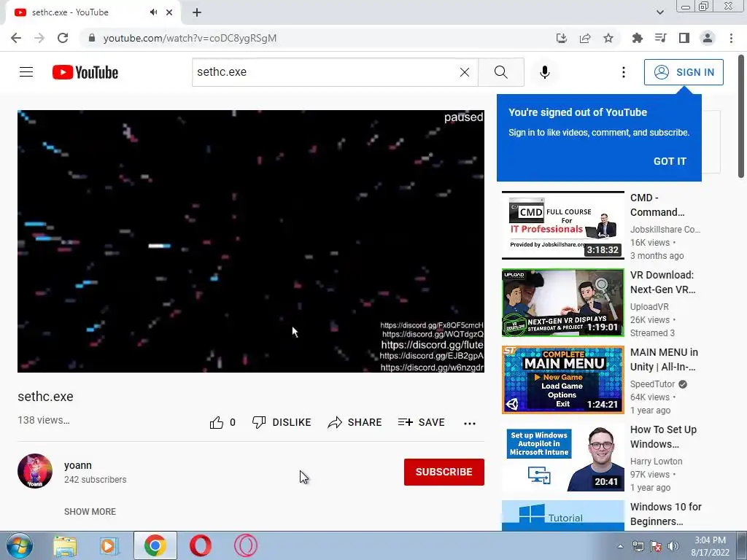Click the UploadVR channel name
Viewport: 747px width, 560px height.
click(649, 307)
